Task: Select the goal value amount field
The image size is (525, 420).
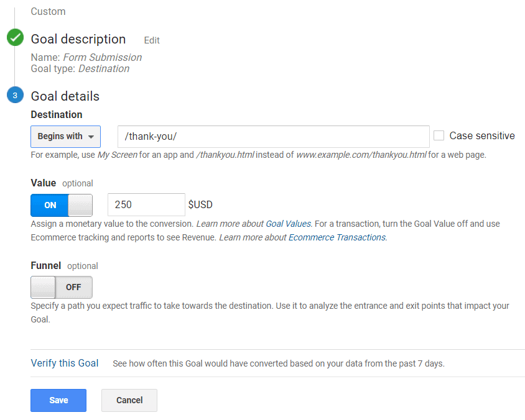Action: (x=146, y=204)
